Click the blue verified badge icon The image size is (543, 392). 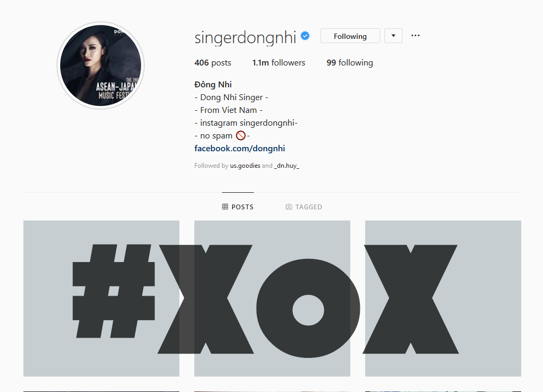tap(305, 36)
